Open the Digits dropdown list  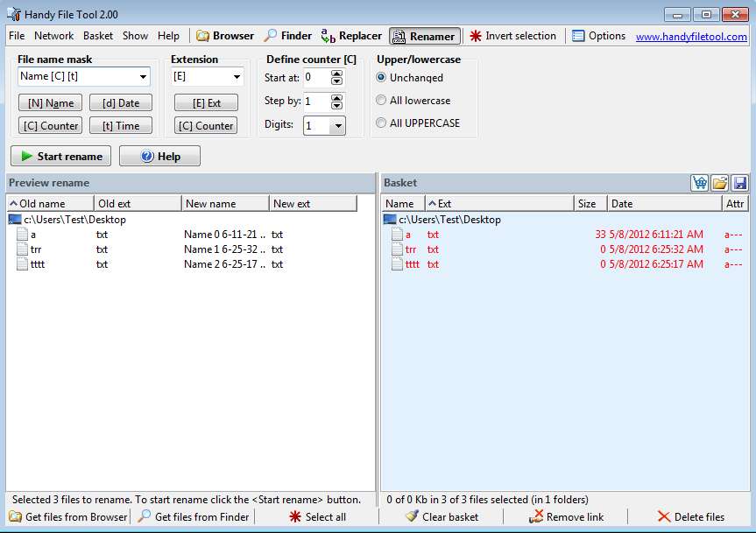click(x=337, y=126)
